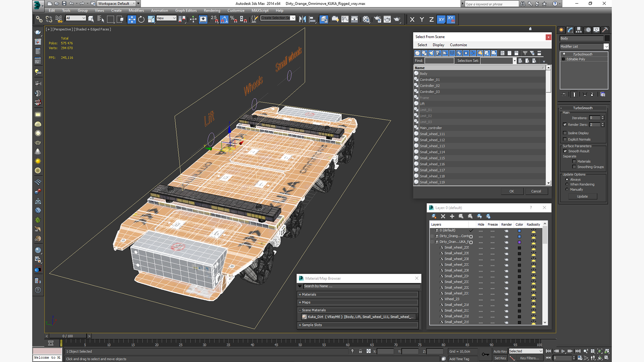
Task: Click Body object color swatch
Action: click(x=607, y=39)
